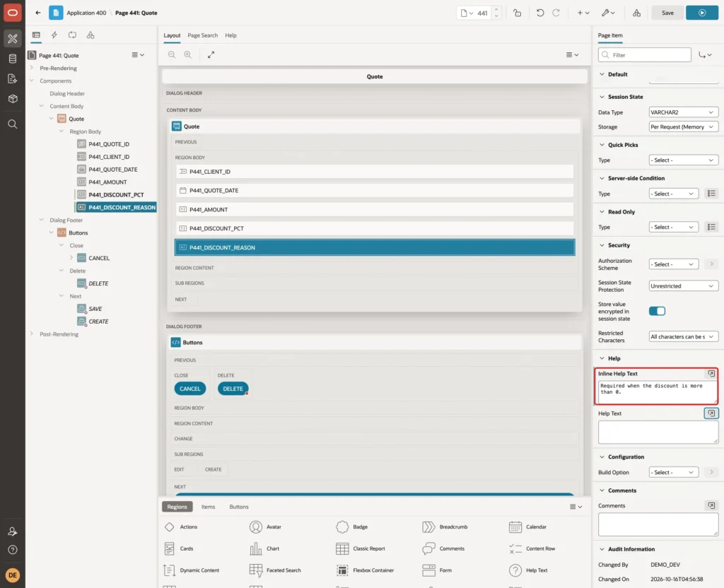This screenshot has height=588, width=724.
Task: Switch to the Dynamic Actions lightning tab
Action: click(x=54, y=35)
